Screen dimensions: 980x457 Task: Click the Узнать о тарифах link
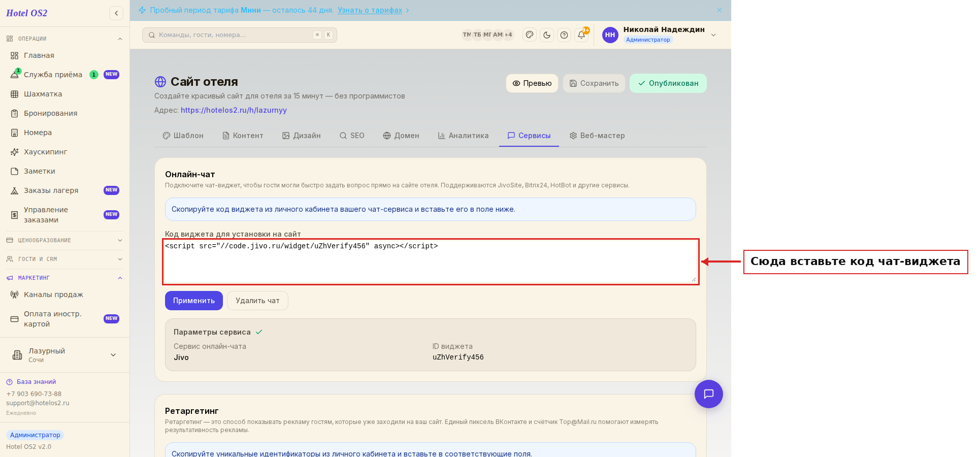pyautogui.click(x=370, y=10)
